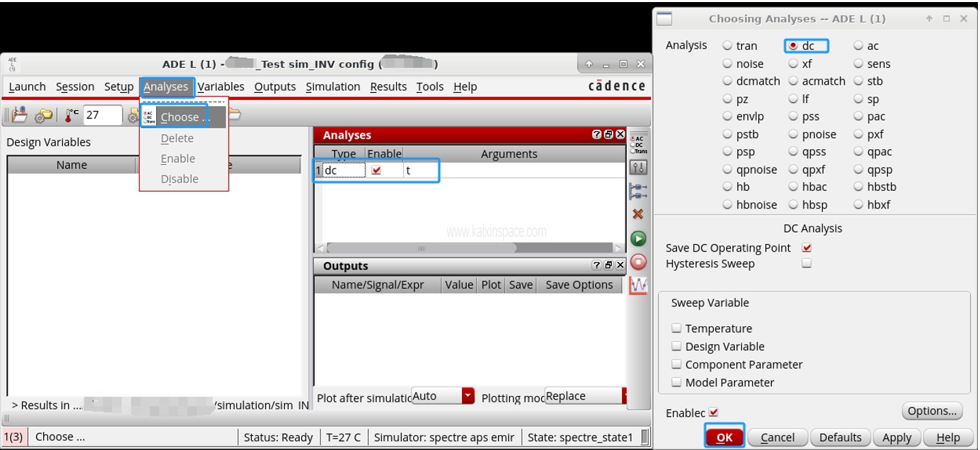Click the gear folder Save State toolbar icon

click(x=43, y=116)
